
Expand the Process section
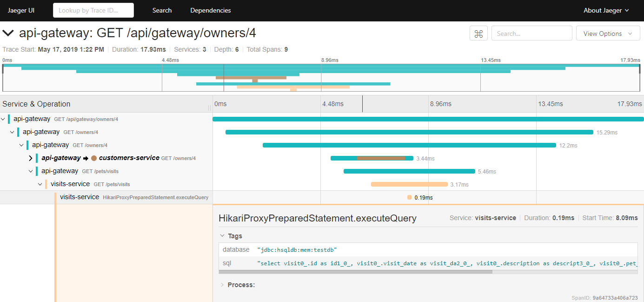pos(238,285)
